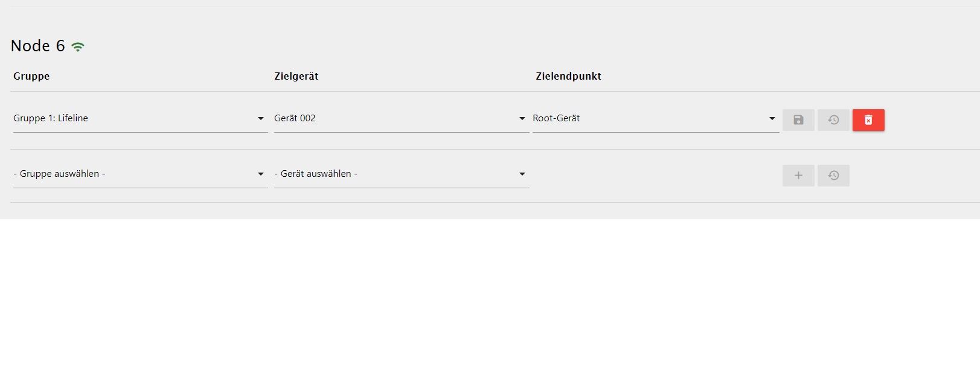
Task: Click the arrow of the Gruppe 1: Lifeline field
Action: (x=261, y=119)
